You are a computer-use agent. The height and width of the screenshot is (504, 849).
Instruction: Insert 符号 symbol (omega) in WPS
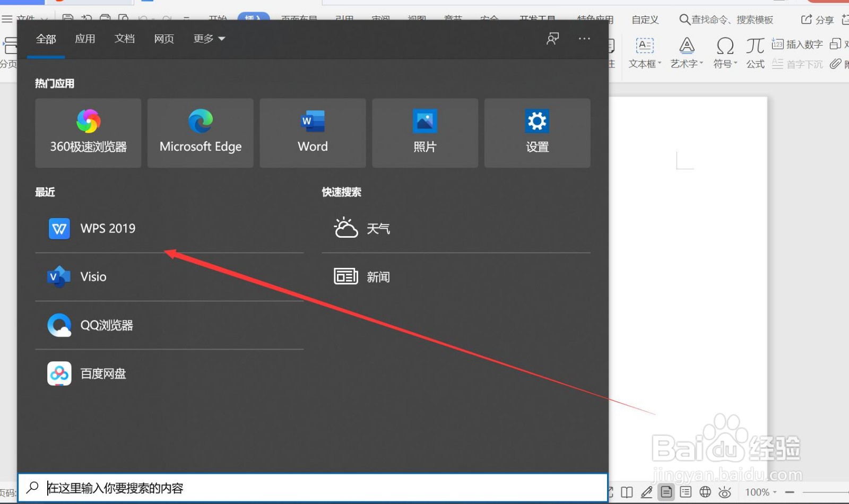point(725,53)
